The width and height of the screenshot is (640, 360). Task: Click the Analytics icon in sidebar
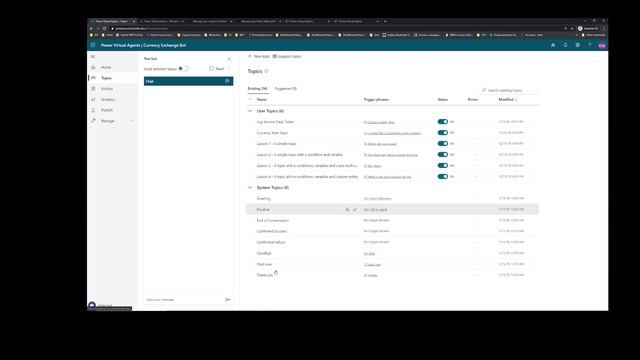pyautogui.click(x=93, y=100)
